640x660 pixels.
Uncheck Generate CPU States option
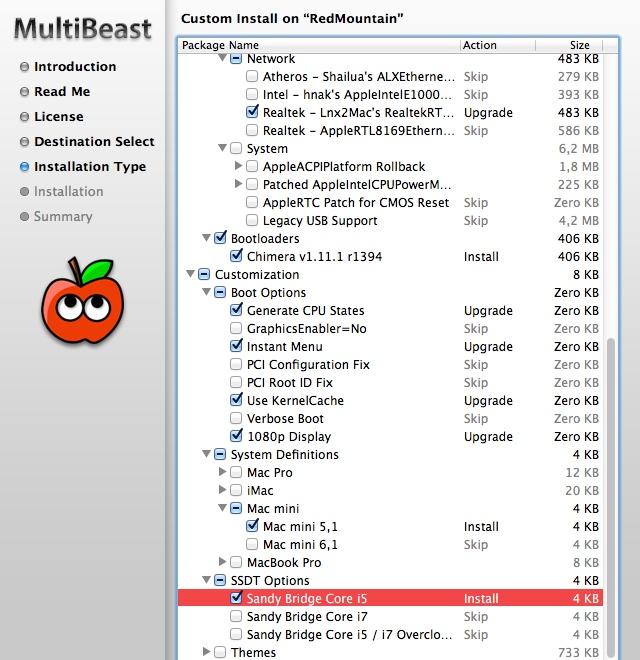tap(236, 310)
